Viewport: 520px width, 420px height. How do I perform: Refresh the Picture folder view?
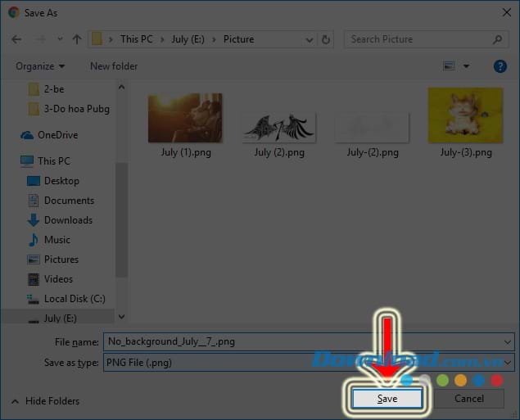(x=326, y=40)
